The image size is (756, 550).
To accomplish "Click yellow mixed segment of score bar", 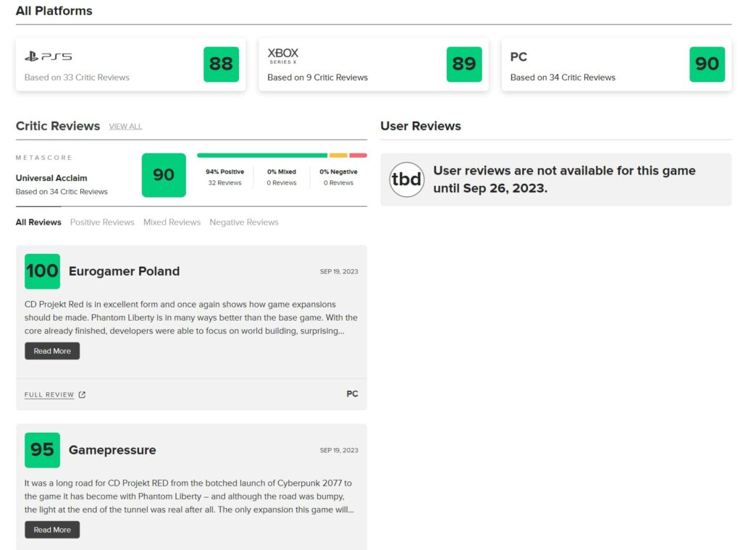I will (338, 155).
